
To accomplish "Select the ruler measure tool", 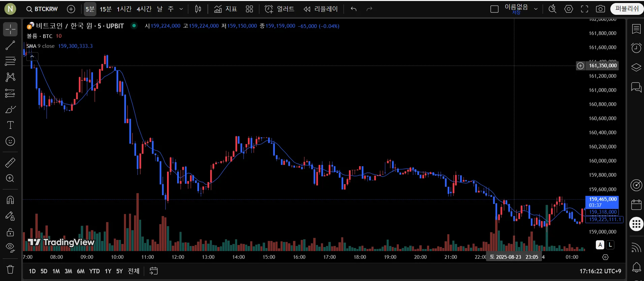I will coord(10,163).
